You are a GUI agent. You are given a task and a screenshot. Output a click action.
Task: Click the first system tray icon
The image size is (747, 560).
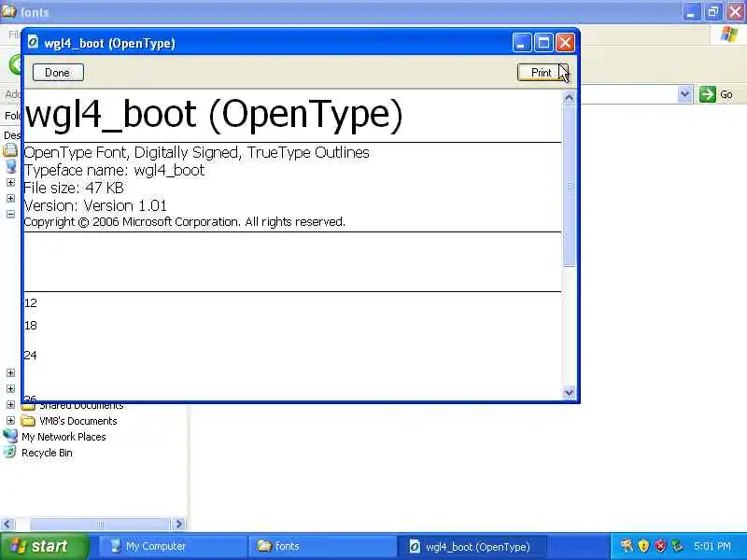(x=627, y=546)
